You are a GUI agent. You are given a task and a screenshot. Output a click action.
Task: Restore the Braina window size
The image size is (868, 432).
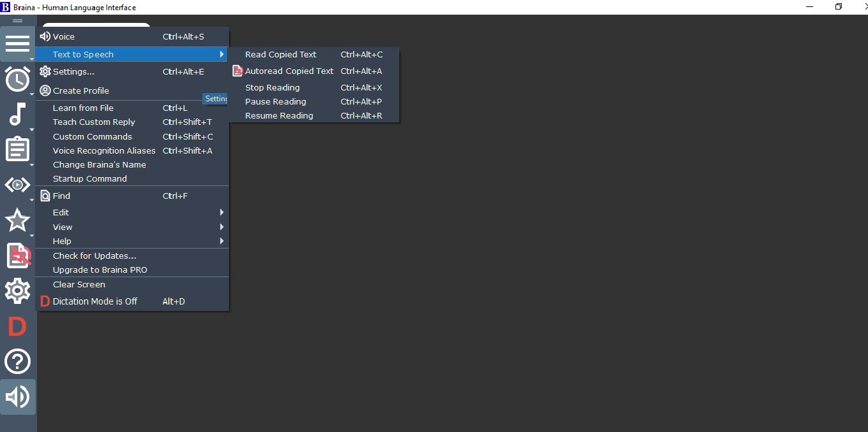pos(839,7)
